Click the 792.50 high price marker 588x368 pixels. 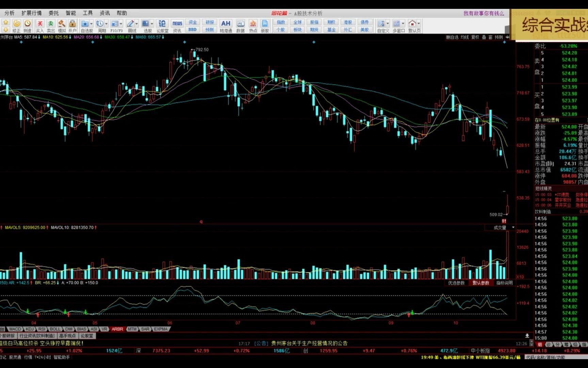(202, 50)
